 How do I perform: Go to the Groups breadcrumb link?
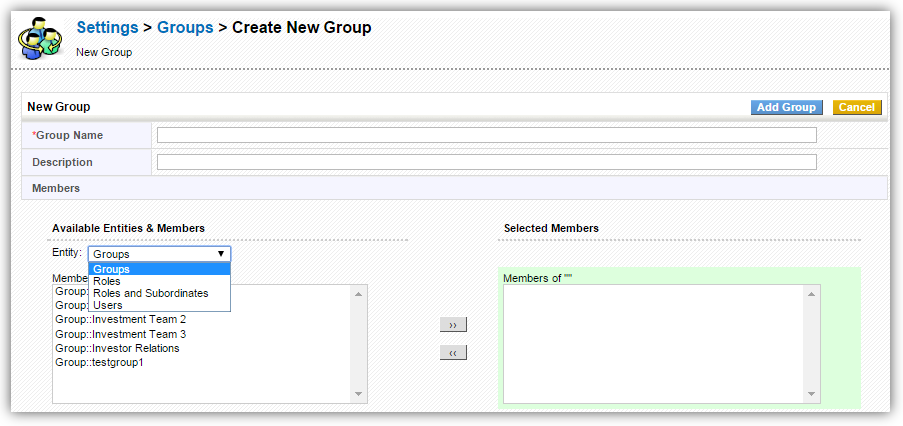[x=185, y=28]
